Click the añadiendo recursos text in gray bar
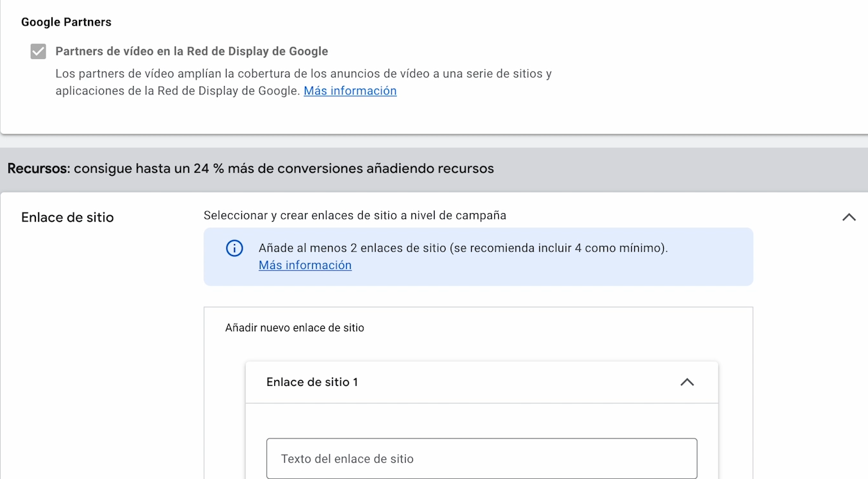Screen dimensions: 868x479 point(430,169)
